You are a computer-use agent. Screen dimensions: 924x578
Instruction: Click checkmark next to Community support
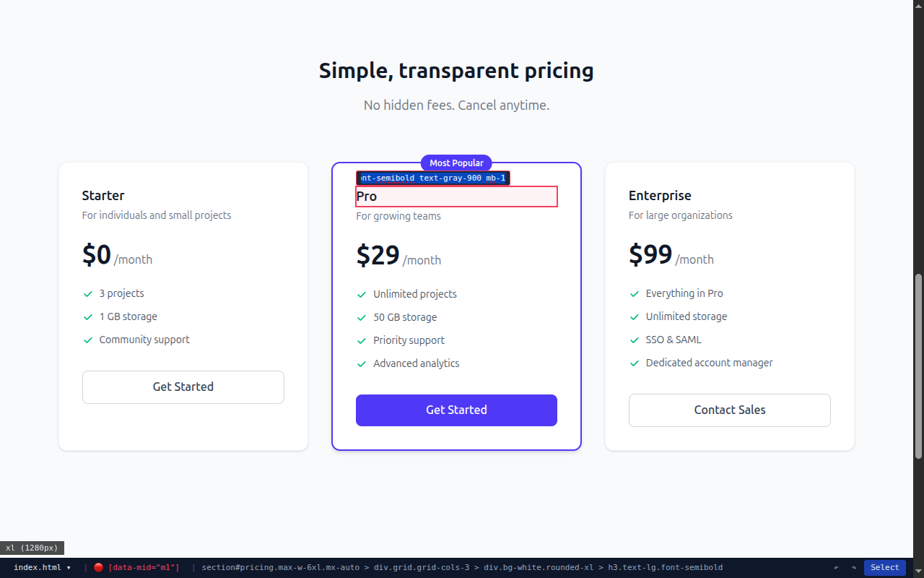(x=88, y=340)
